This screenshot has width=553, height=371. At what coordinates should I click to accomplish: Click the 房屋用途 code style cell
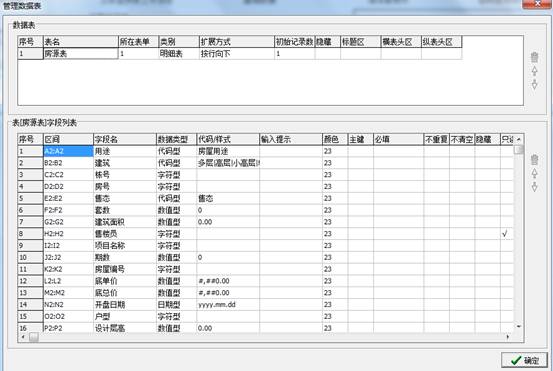point(227,151)
